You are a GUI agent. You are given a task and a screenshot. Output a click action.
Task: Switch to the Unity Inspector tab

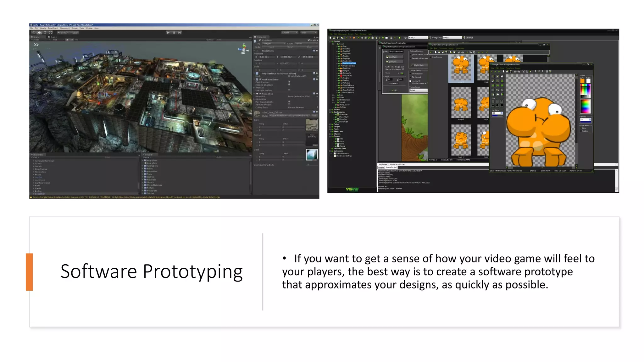tap(261, 37)
